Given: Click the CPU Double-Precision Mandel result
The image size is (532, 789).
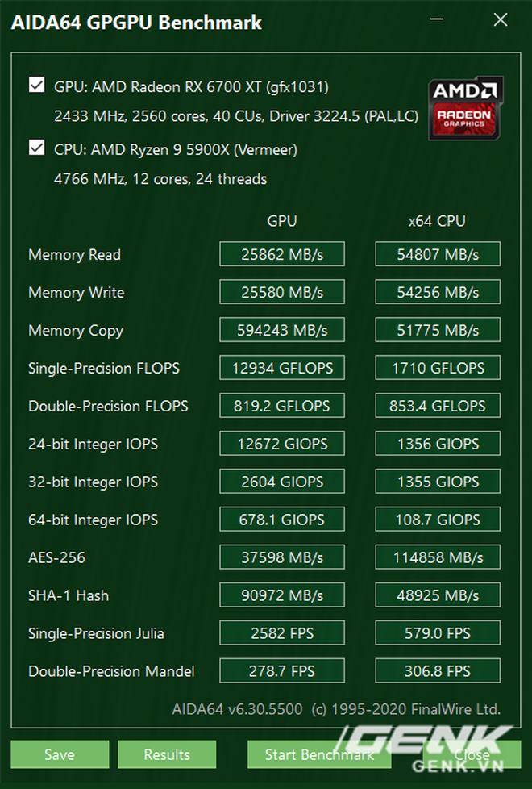Looking at the screenshot, I should tap(438, 671).
